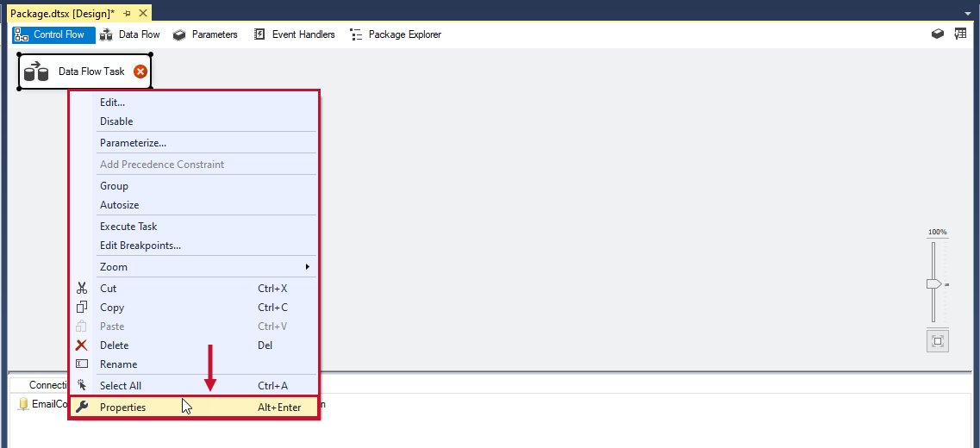
Task: Click the EmailCo connection manager icon
Action: 23,404
